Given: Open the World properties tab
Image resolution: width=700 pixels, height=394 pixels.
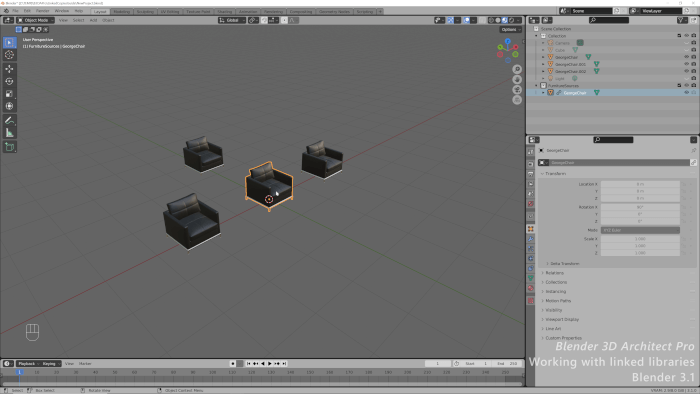Looking at the screenshot, I should (531, 204).
